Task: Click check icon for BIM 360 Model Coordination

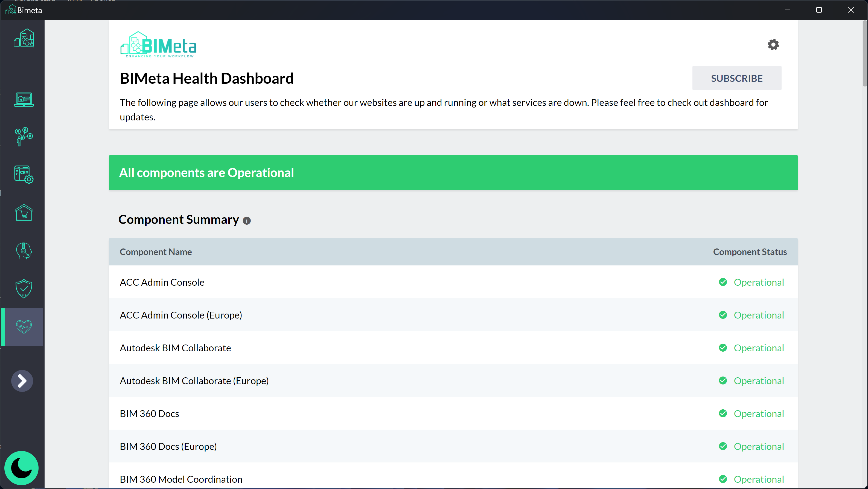Action: (723, 479)
